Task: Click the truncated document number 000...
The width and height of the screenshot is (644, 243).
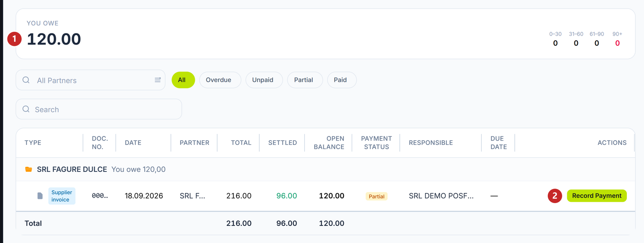Action: tap(100, 196)
